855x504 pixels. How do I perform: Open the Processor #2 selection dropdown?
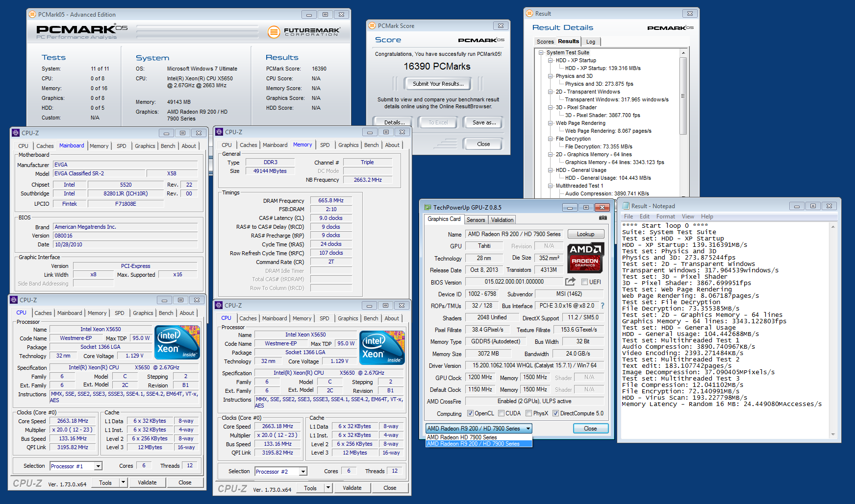[x=303, y=472]
